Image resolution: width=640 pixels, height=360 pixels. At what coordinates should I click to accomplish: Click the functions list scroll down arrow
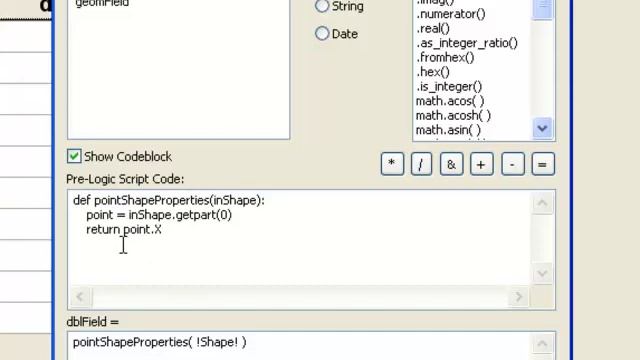point(542,129)
